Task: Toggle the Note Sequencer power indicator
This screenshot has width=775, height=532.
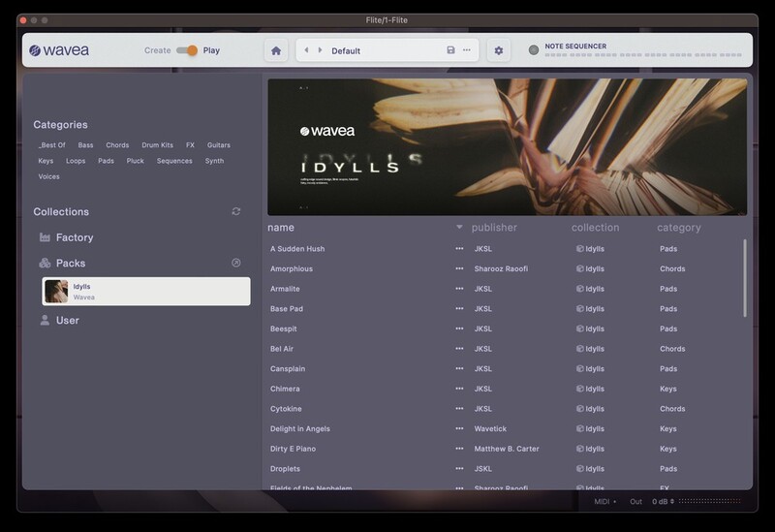Action: tap(534, 50)
